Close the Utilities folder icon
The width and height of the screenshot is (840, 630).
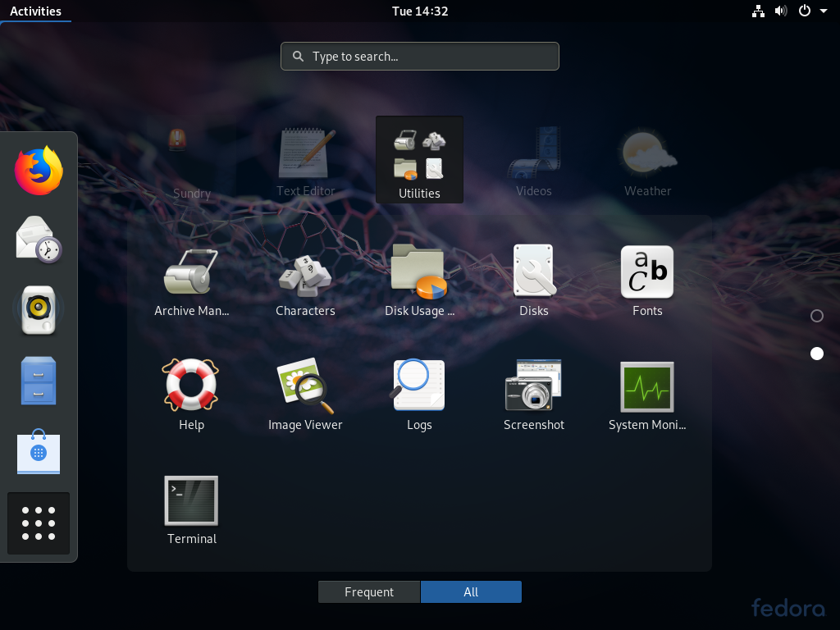coord(419,160)
